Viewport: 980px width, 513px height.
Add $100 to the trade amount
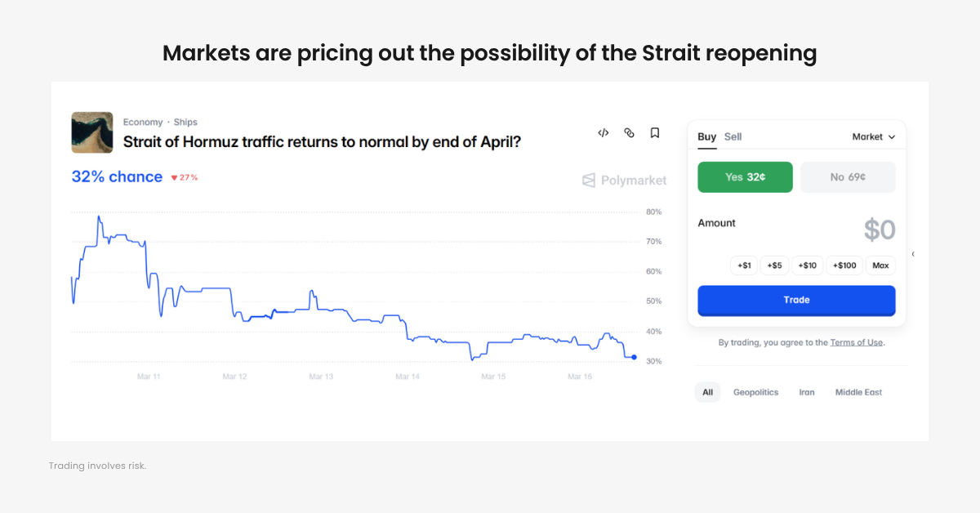844,265
